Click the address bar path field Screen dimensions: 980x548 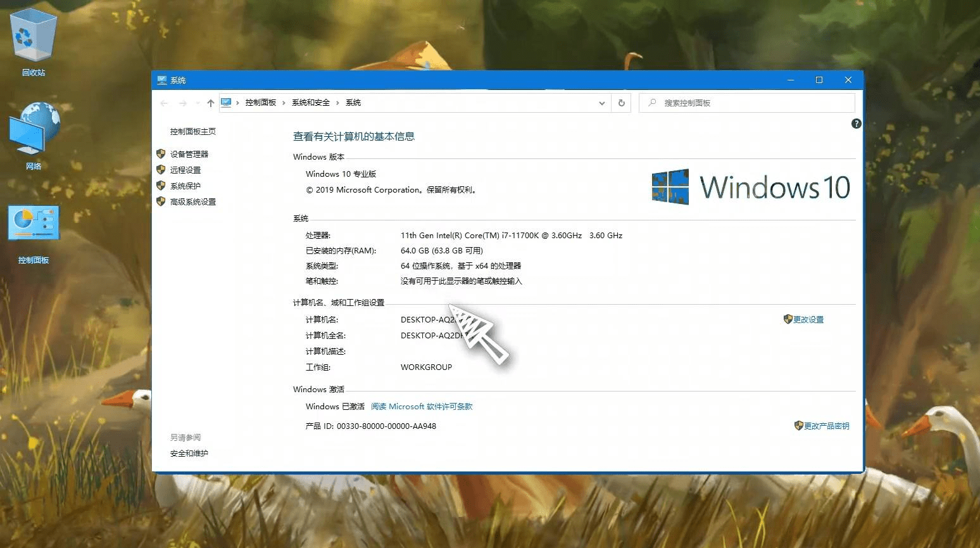point(415,103)
